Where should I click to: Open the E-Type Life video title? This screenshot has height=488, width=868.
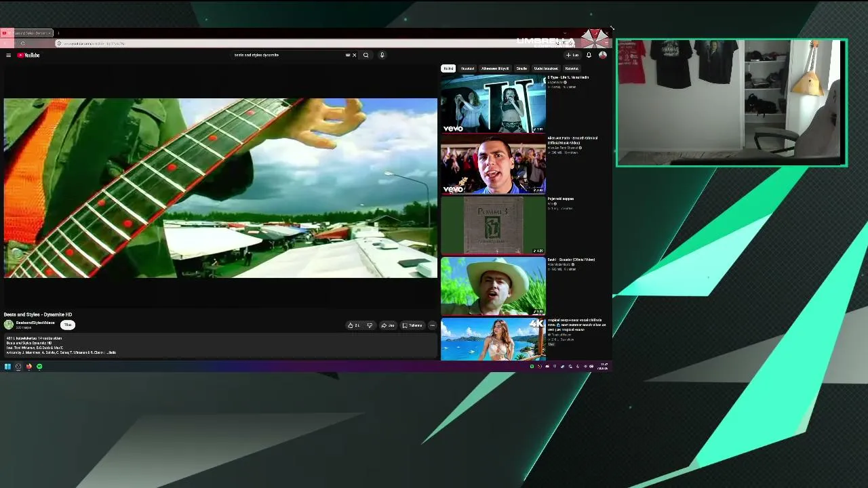pos(568,77)
